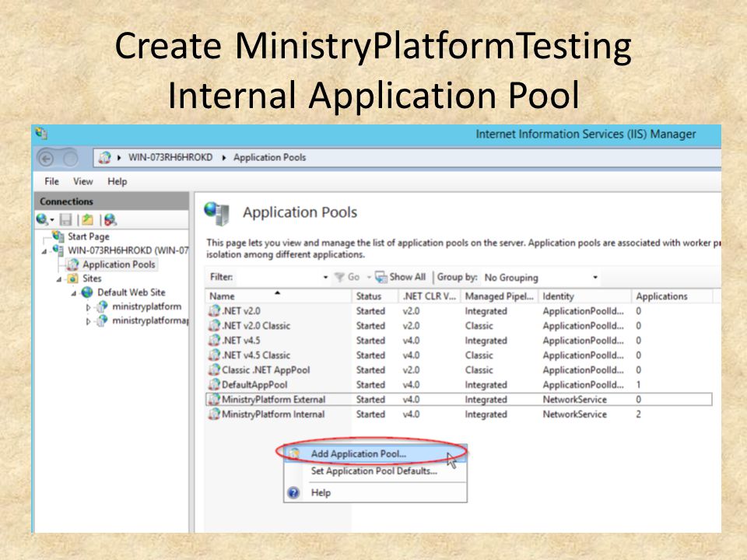
Task: Select Default Web Site node
Action: [x=132, y=292]
